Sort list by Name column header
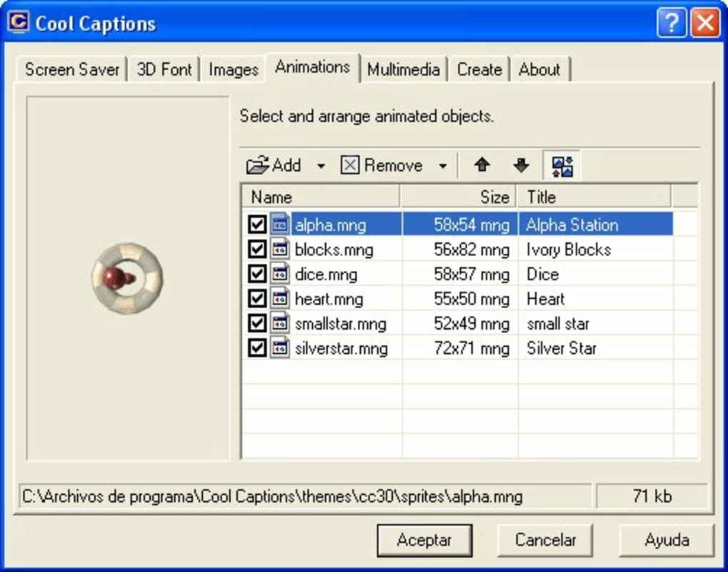The height and width of the screenshot is (572, 728). (x=321, y=197)
